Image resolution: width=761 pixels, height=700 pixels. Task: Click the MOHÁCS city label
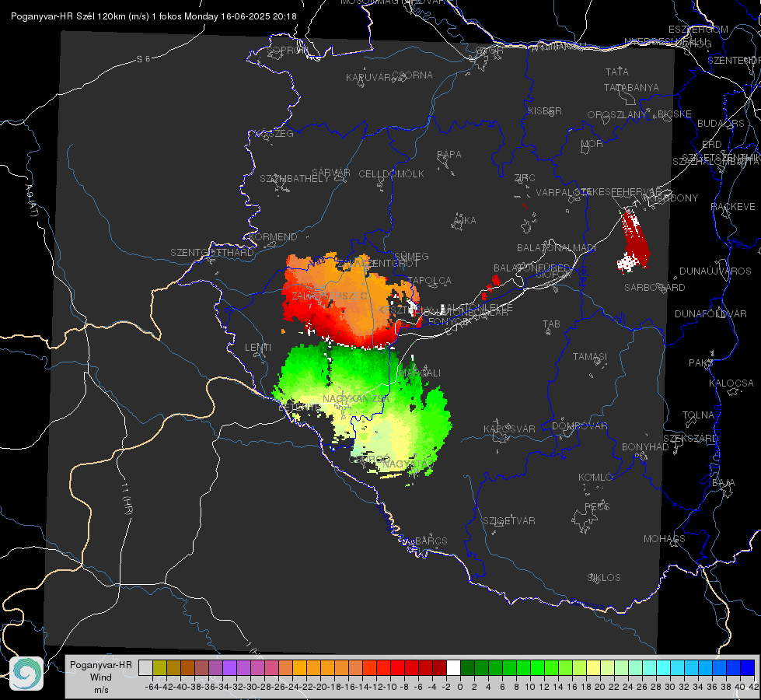[665, 539]
